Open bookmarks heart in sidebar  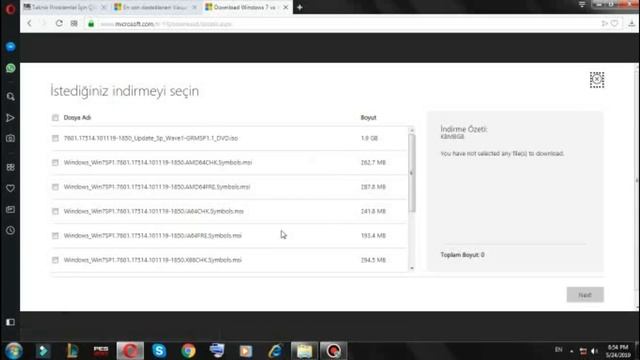pyautogui.click(x=11, y=188)
